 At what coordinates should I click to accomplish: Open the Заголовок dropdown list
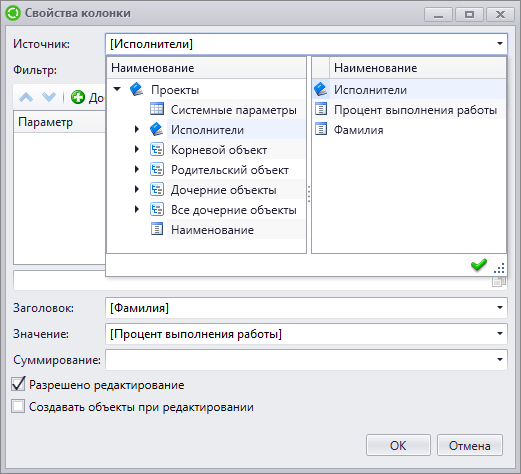pyautogui.click(x=500, y=308)
